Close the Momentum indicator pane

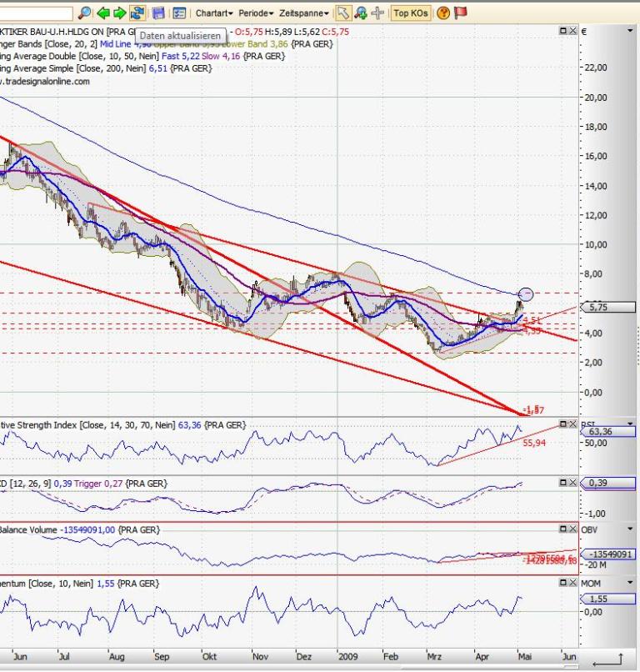point(572,583)
